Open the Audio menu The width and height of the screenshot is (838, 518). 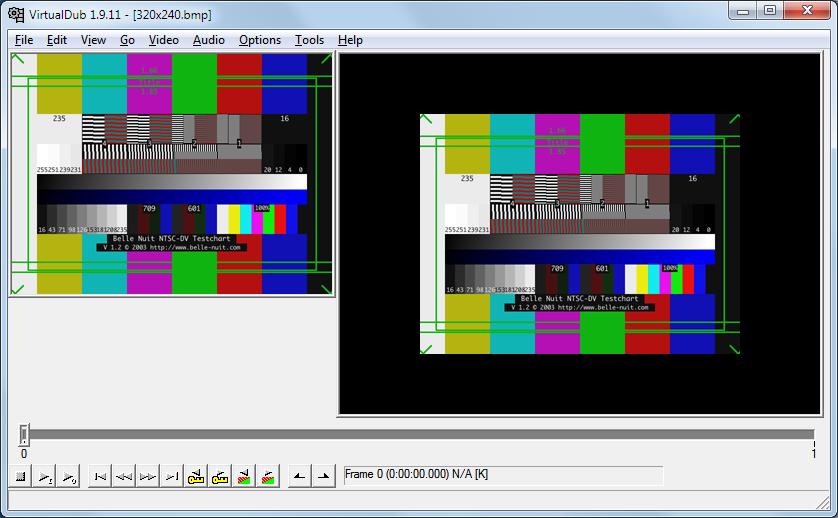(208, 40)
